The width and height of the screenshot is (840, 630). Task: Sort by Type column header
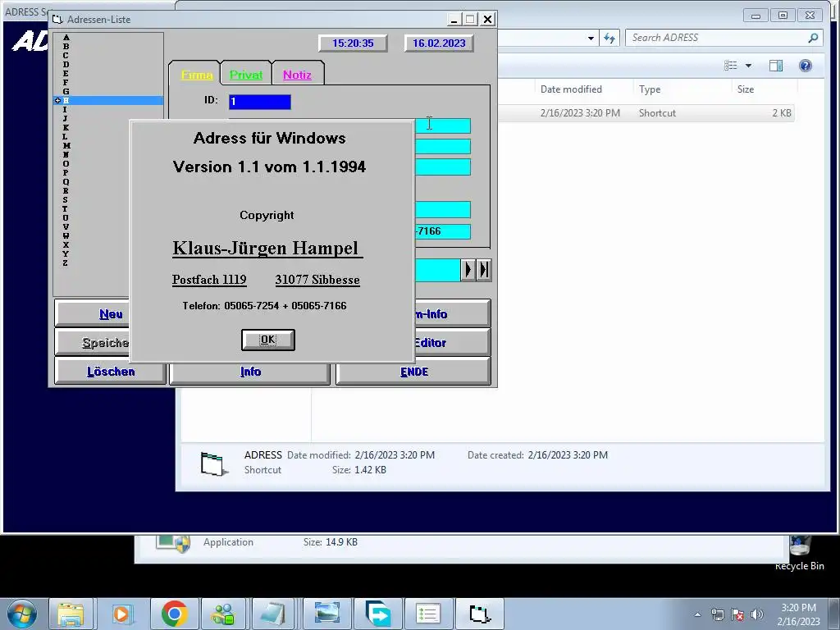pyautogui.click(x=650, y=89)
